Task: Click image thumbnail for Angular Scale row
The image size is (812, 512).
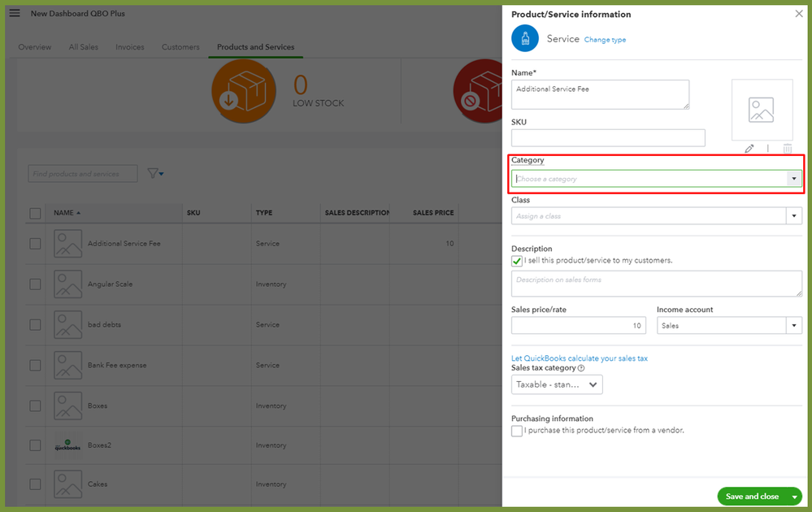Action: (67, 284)
